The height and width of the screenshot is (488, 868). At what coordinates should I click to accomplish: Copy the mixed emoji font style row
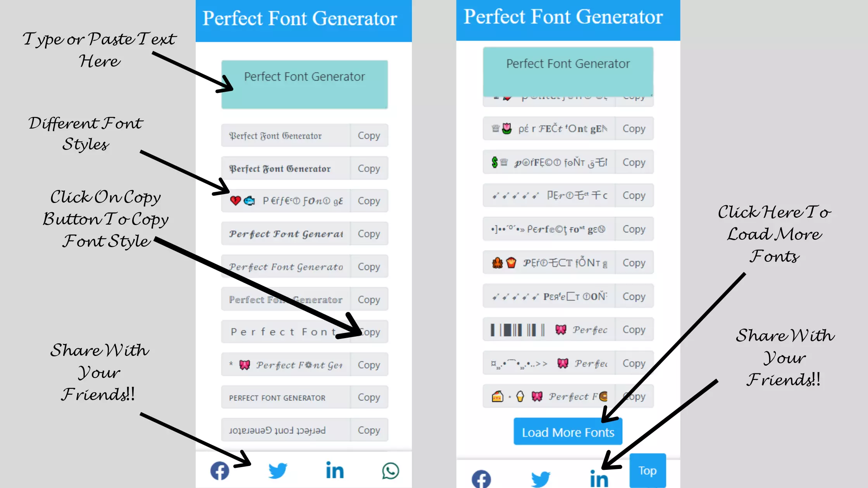coord(369,201)
